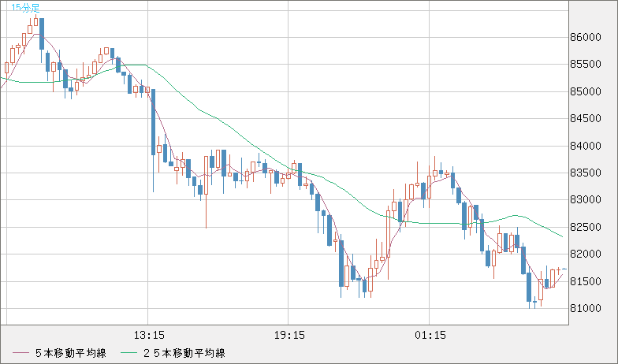
Task: Click the 19:15 time axis label
Action: (x=289, y=336)
